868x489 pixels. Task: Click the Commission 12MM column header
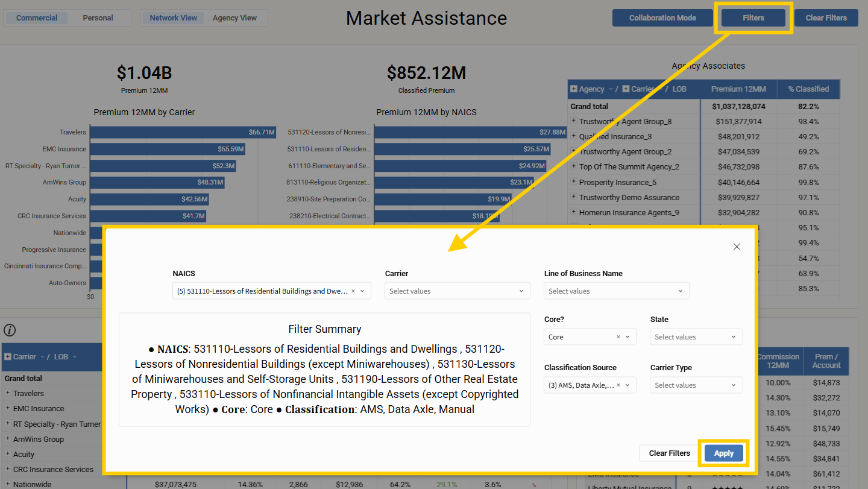[x=778, y=361]
